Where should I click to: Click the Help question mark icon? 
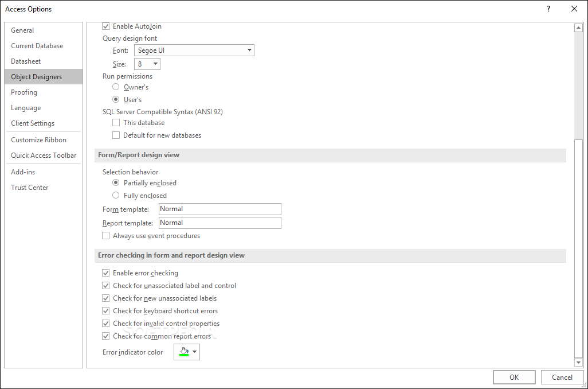548,9
